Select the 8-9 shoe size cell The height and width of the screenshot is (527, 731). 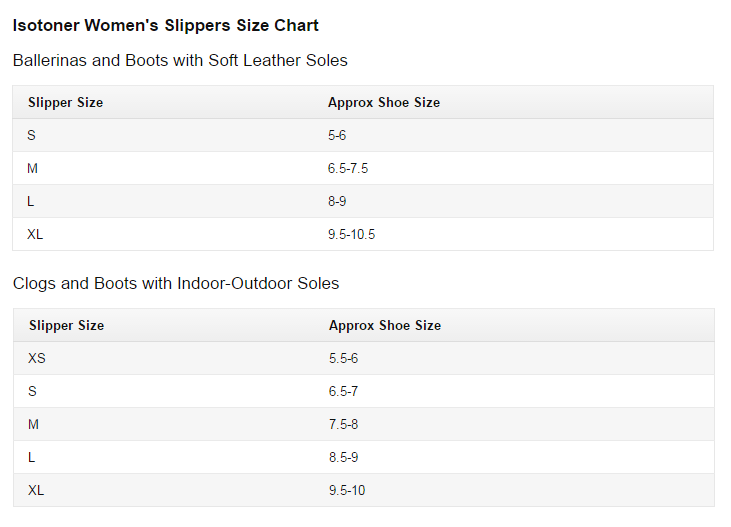tap(337, 201)
